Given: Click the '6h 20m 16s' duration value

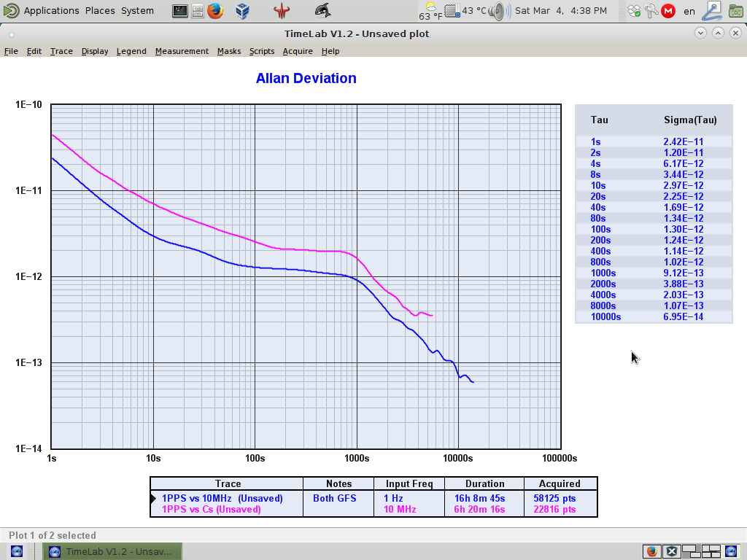Looking at the screenshot, I should [480, 509].
